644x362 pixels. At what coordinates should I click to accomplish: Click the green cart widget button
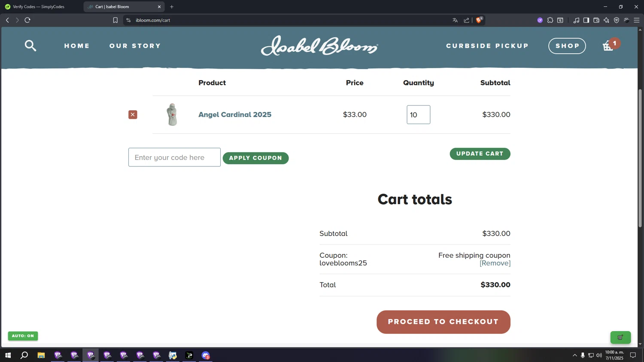pos(620,338)
